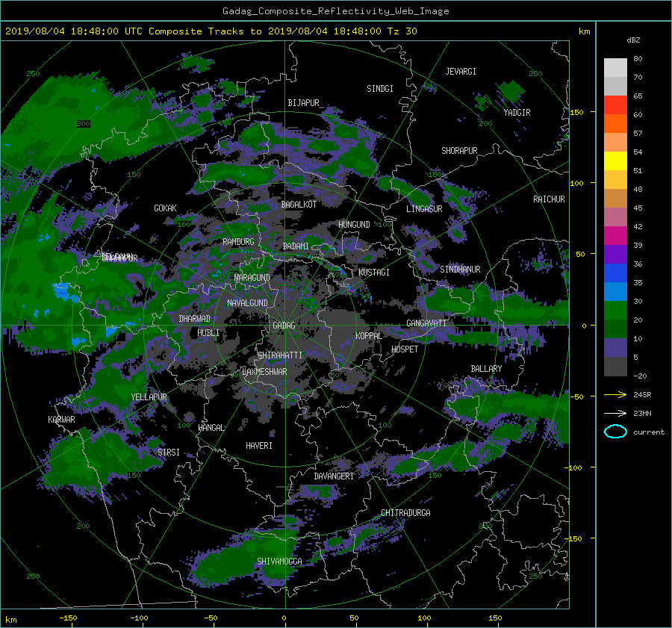Click the LINGASUR label
The image size is (672, 628).
(424, 209)
